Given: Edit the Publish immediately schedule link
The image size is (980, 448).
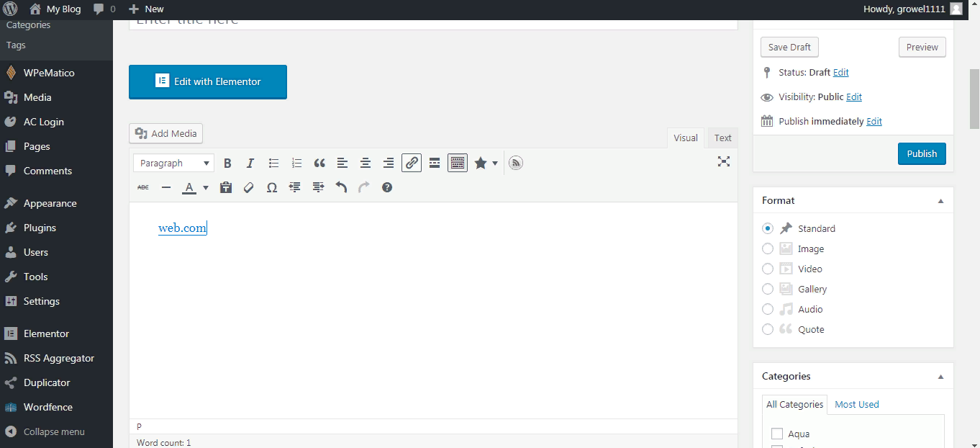Looking at the screenshot, I should (x=874, y=121).
